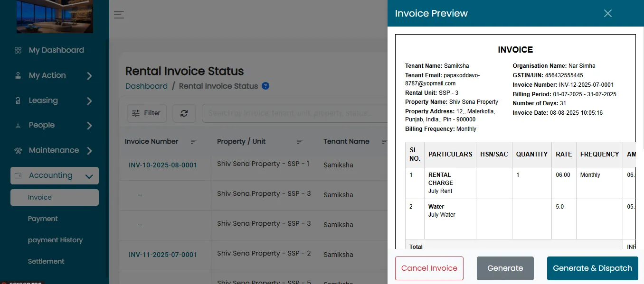The width and height of the screenshot is (644, 284).
Task: Click the PARTICULARS column header in invoice
Action: (x=450, y=154)
